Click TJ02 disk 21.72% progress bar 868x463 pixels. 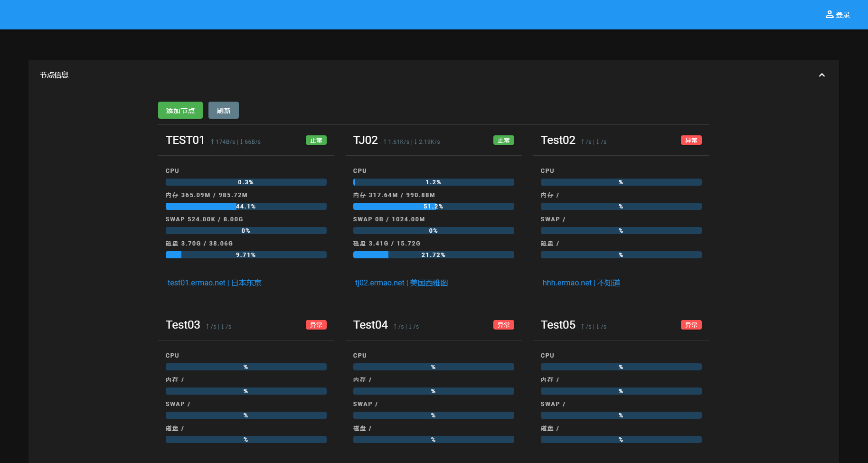tap(434, 255)
